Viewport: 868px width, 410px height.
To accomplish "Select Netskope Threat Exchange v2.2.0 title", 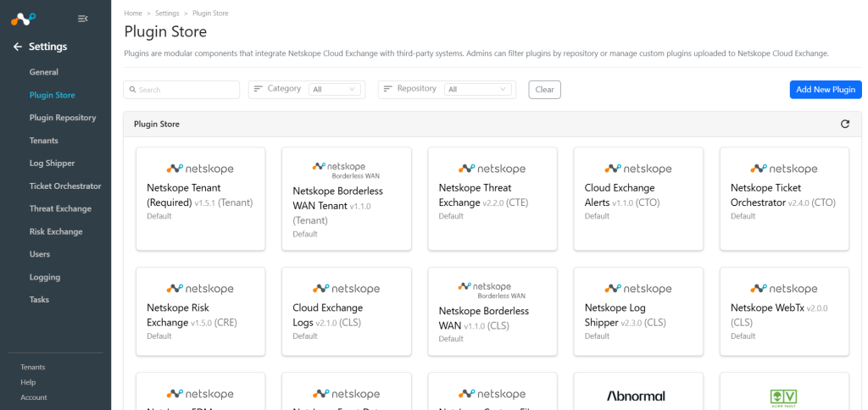I will 484,196.
